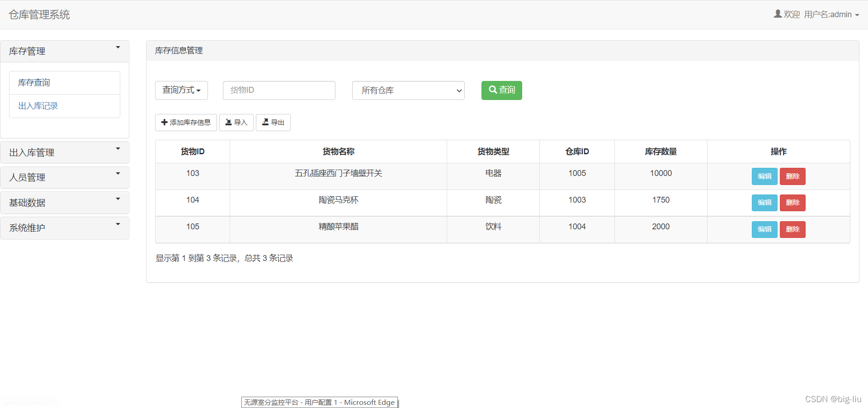Open 库存查询 in the sidebar
Viewport: 868px width, 408px height.
[65, 83]
